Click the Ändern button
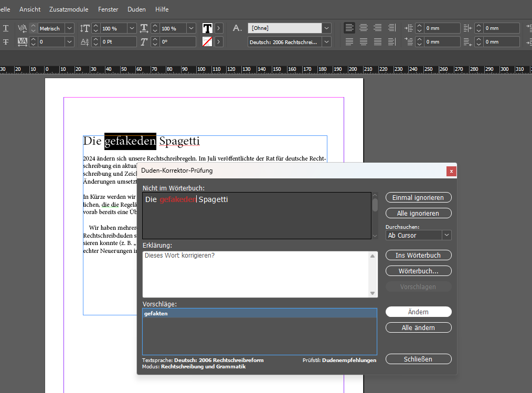Image resolution: width=532 pixels, height=393 pixels. 418,312
